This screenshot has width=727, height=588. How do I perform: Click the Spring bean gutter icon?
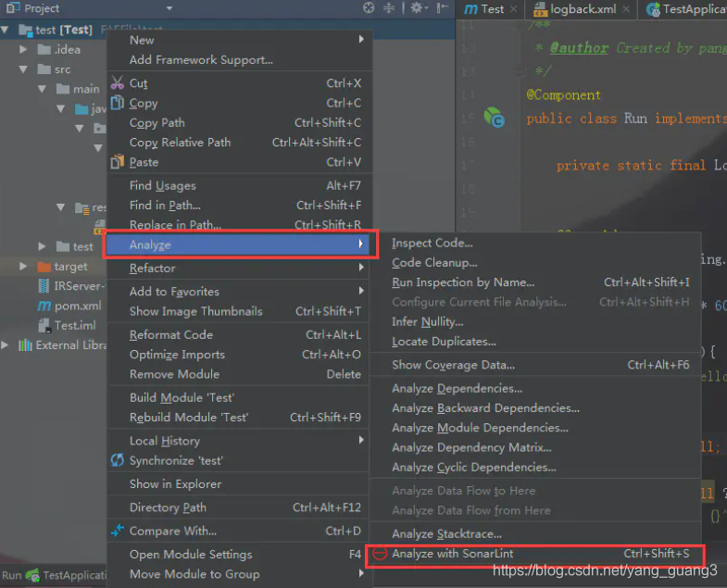tap(495, 118)
